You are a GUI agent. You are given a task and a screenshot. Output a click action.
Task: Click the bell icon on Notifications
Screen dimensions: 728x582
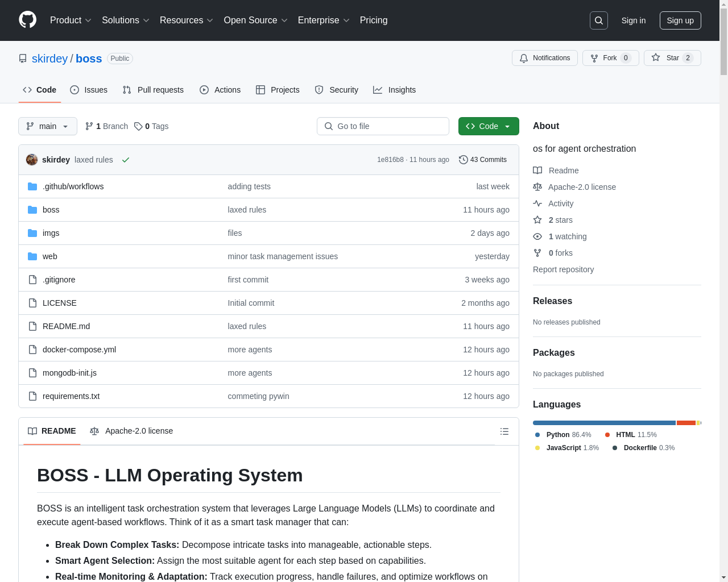click(524, 58)
